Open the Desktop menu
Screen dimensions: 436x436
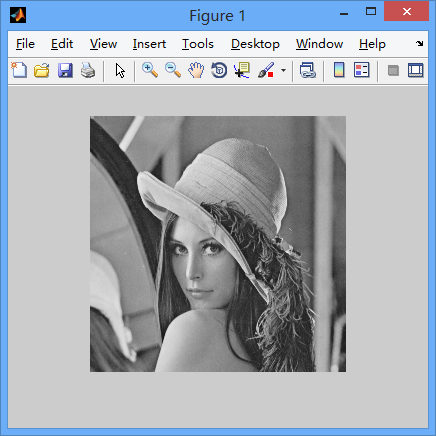pyautogui.click(x=255, y=44)
